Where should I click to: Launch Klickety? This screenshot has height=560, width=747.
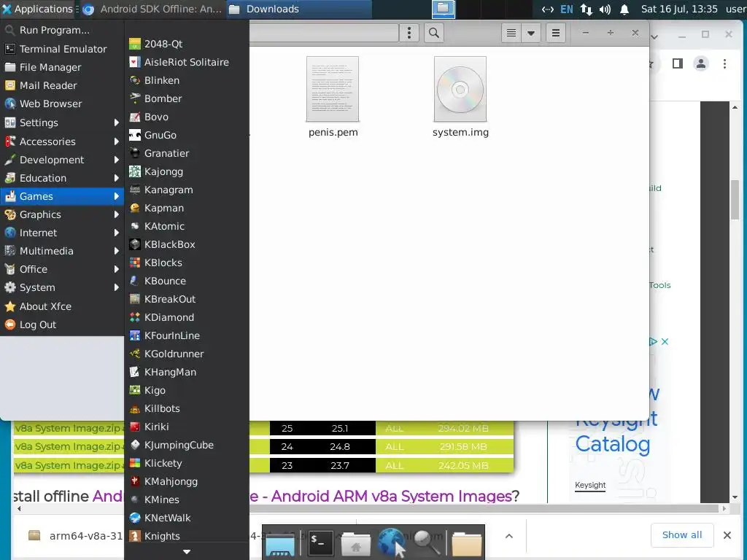coord(186,463)
